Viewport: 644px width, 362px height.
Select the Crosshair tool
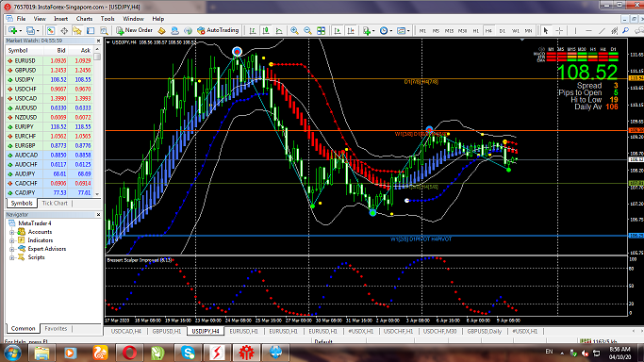coord(559,30)
